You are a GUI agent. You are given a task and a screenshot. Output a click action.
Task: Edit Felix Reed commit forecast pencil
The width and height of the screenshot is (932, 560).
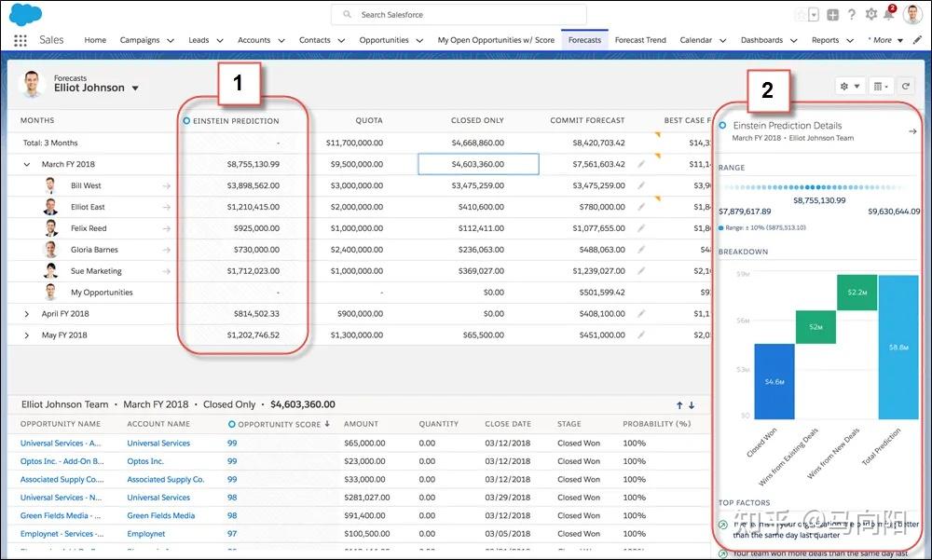(641, 228)
